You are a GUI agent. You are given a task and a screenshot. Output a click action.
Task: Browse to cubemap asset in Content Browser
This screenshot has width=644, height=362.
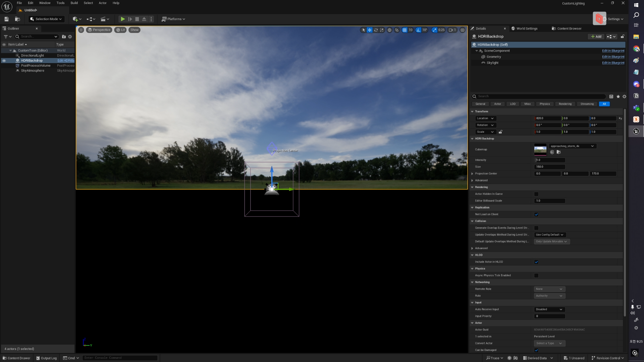coord(558,152)
